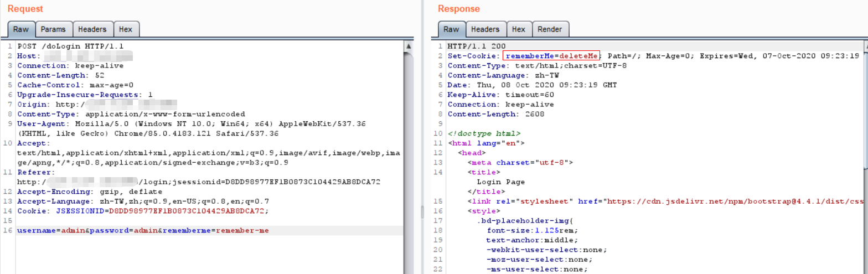This screenshot has width=868, height=274.
Task: Select the Response Raw tab
Action: [451, 29]
